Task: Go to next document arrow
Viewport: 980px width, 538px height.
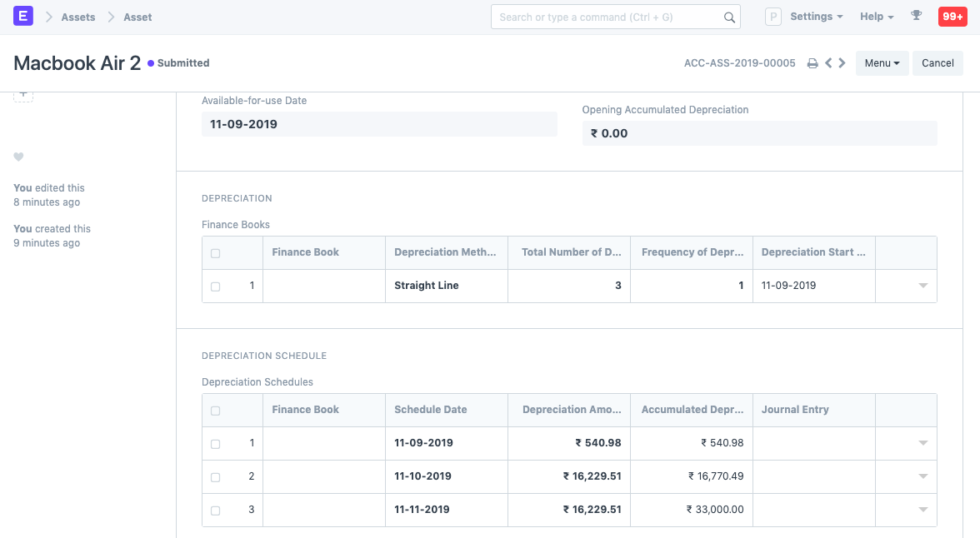Action: (x=842, y=63)
